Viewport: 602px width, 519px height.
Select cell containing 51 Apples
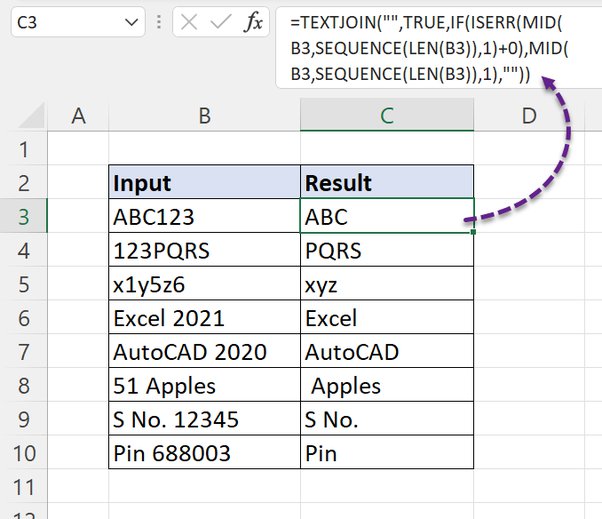(205, 385)
